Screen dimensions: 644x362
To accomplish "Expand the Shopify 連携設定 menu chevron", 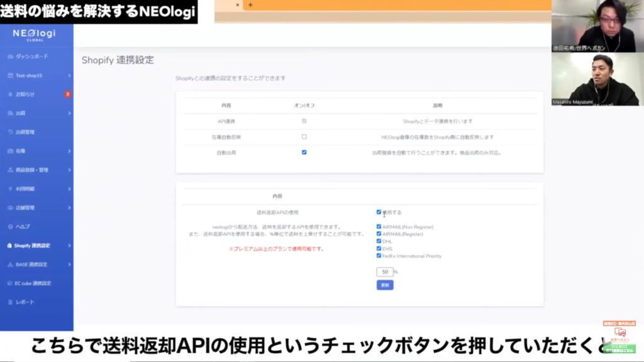I will pyautogui.click(x=69, y=246).
